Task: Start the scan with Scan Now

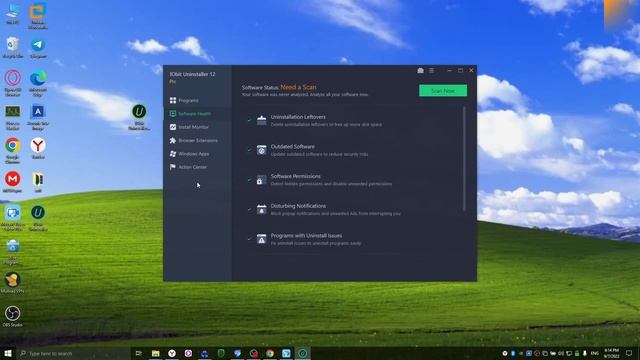Action: pyautogui.click(x=443, y=91)
